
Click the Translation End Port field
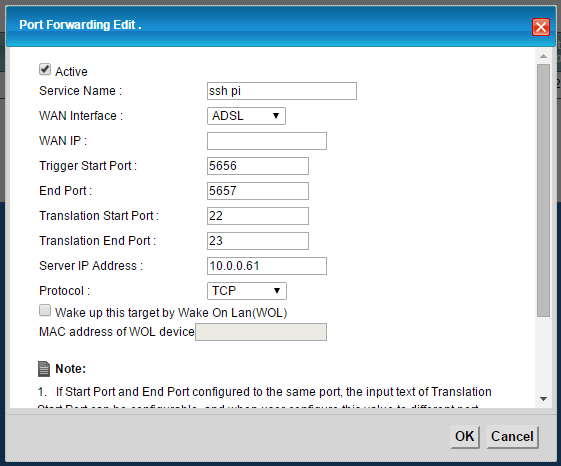click(258, 241)
